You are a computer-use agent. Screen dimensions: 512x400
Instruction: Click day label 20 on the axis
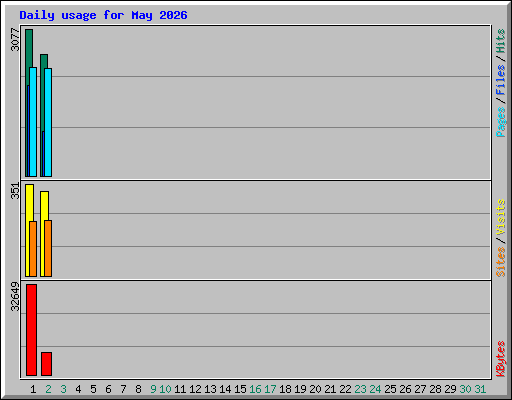[x=315, y=389]
